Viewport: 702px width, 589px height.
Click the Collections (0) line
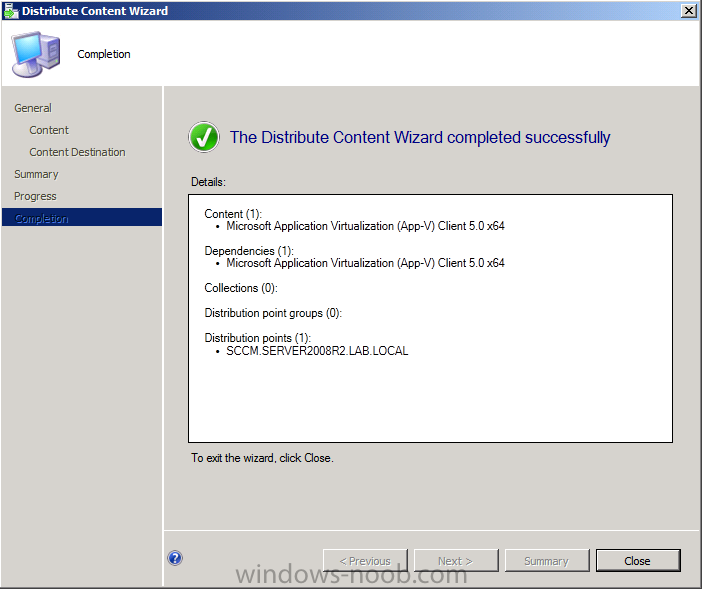pos(241,288)
